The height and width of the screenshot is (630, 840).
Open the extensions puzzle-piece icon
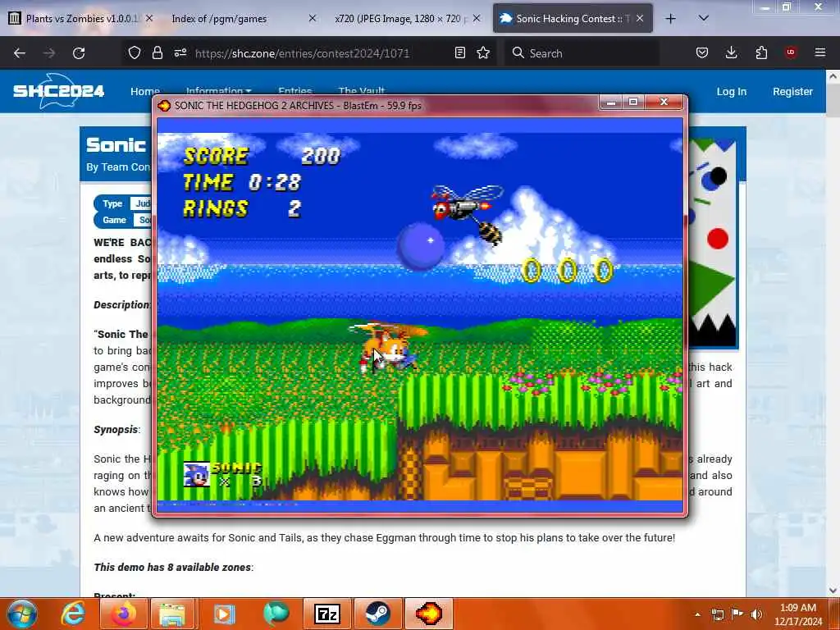coord(761,52)
